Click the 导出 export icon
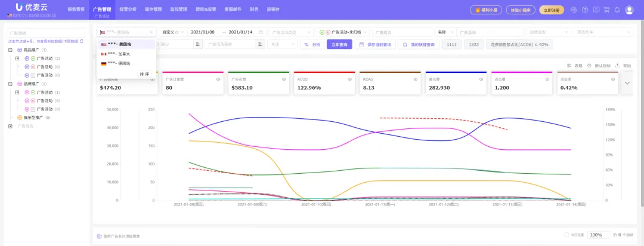The width and height of the screenshot is (644, 246). (617, 66)
